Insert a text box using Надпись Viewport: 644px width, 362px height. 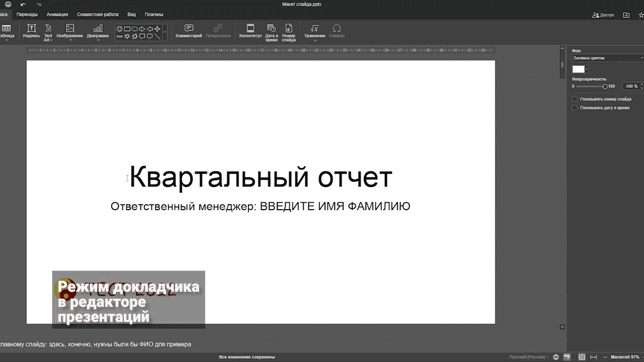click(32, 32)
